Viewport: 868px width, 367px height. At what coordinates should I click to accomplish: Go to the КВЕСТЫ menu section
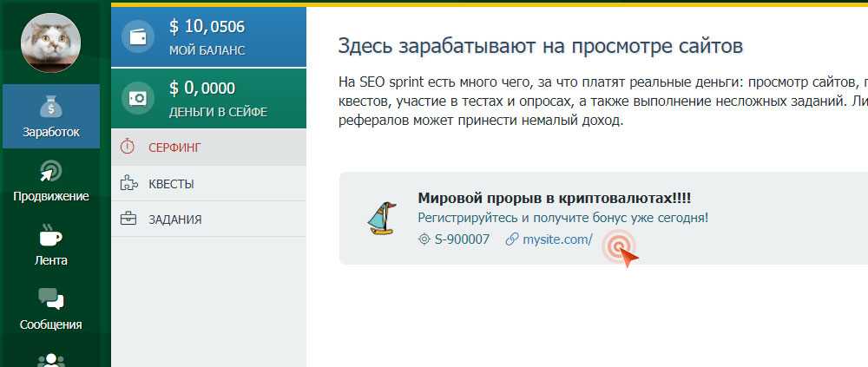tap(172, 184)
